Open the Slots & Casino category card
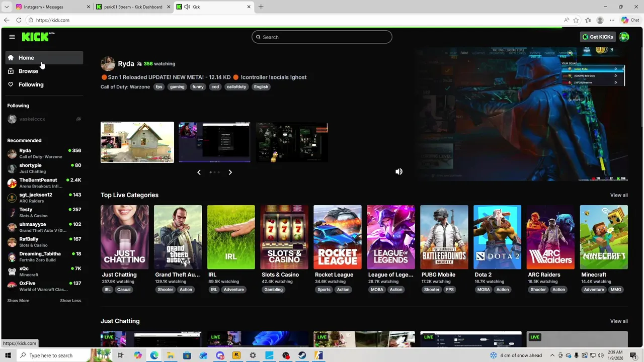This screenshot has width=644, height=362. [284, 237]
